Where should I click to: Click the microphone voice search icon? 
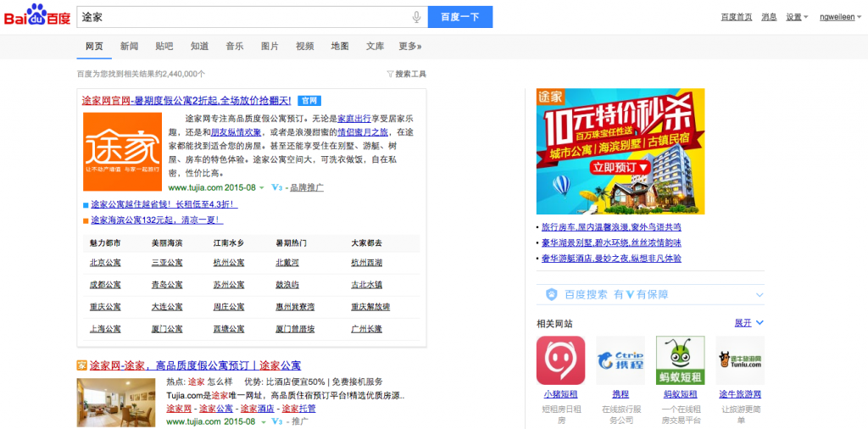[416, 17]
